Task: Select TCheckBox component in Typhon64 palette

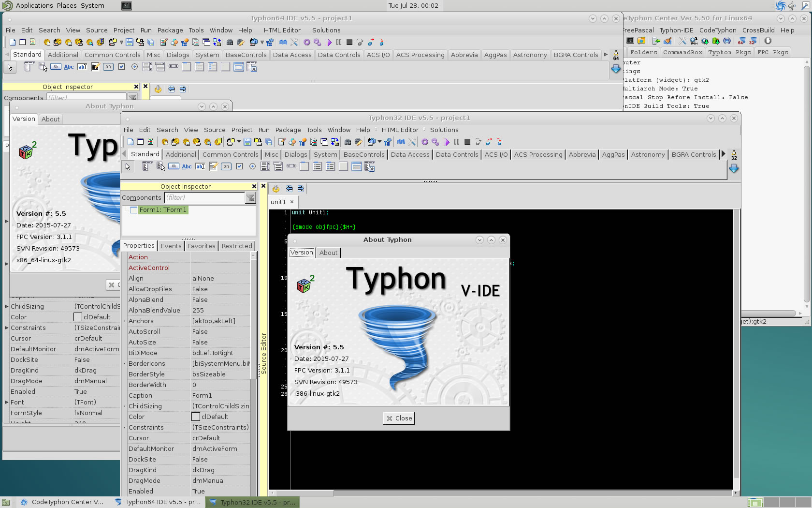Action: click(x=121, y=67)
